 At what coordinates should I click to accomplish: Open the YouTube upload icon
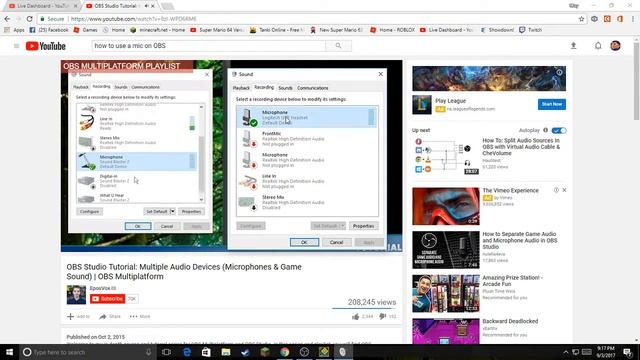tap(573, 46)
